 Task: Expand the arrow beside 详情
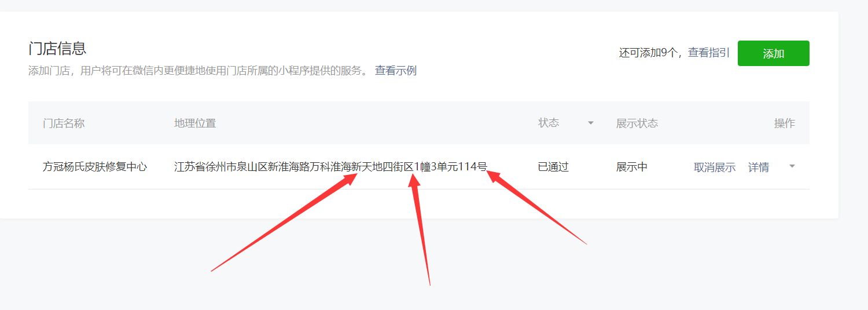[x=792, y=166]
